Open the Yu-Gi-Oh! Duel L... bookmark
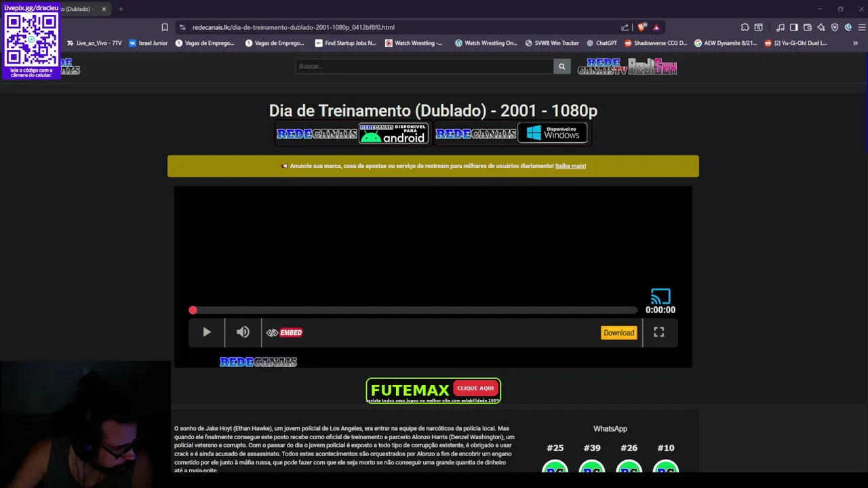This screenshot has height=488, width=868. 795,43
